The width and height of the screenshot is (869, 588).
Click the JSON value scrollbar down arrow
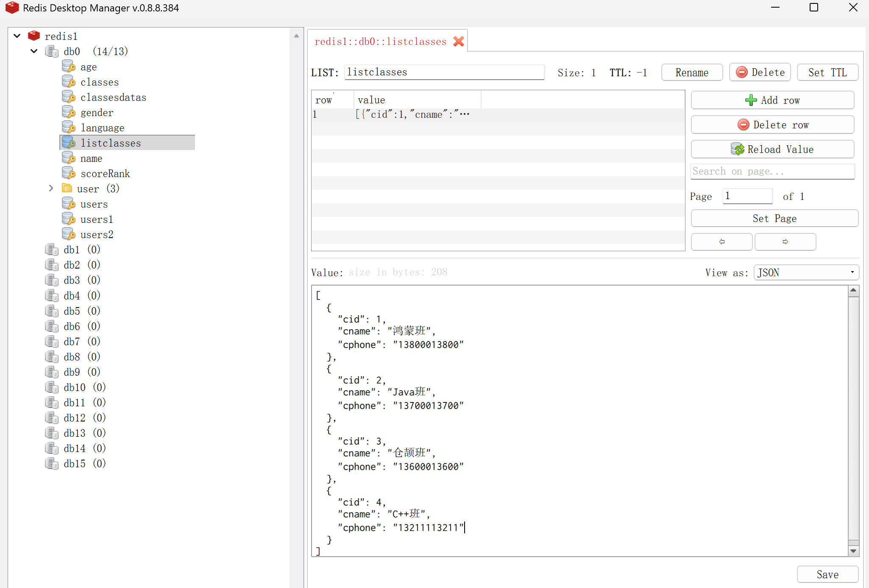coord(853,551)
